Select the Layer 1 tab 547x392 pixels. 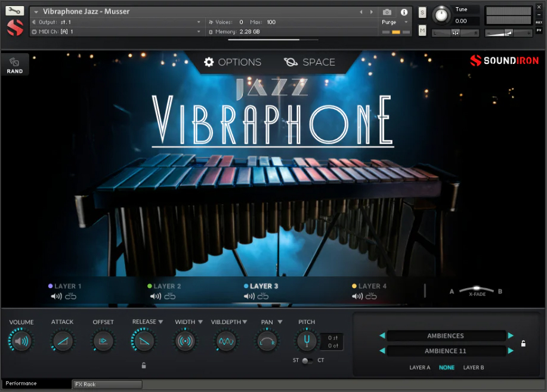(x=65, y=286)
